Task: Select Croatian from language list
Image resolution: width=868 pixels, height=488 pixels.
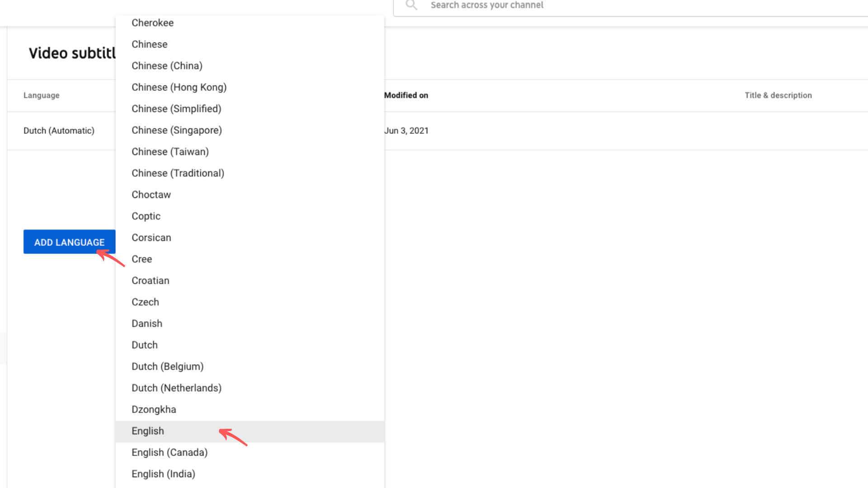Action: click(150, 280)
